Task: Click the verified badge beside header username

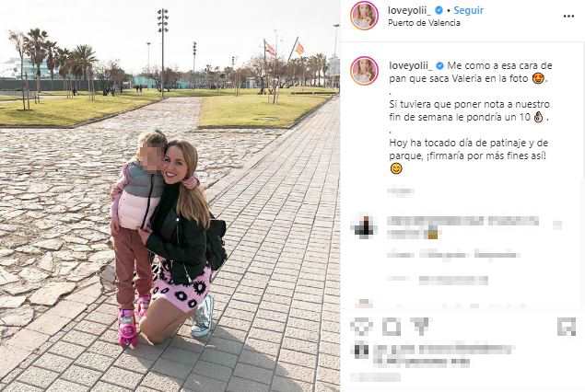Action: click(x=439, y=10)
